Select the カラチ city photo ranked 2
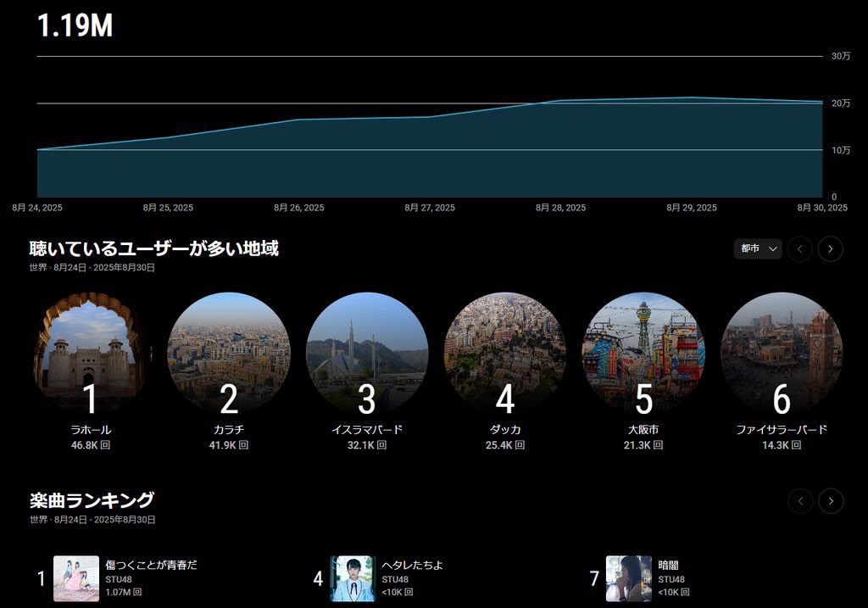Image resolution: width=868 pixels, height=608 pixels. (x=229, y=354)
